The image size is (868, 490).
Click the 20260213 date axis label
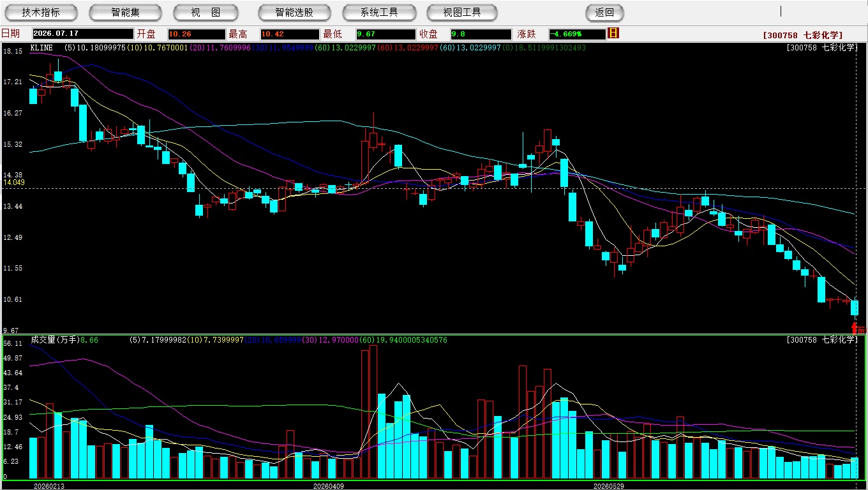49,486
